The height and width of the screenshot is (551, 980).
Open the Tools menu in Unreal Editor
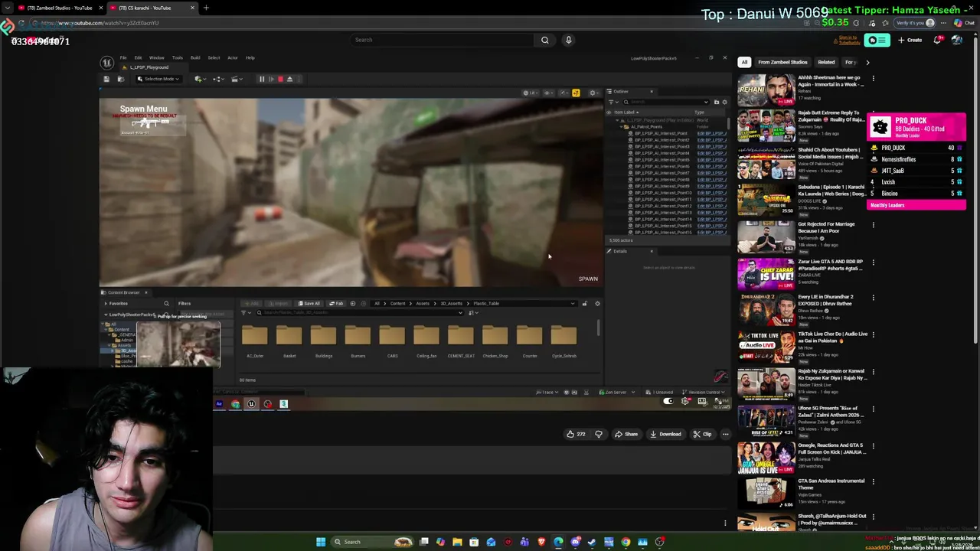click(177, 57)
